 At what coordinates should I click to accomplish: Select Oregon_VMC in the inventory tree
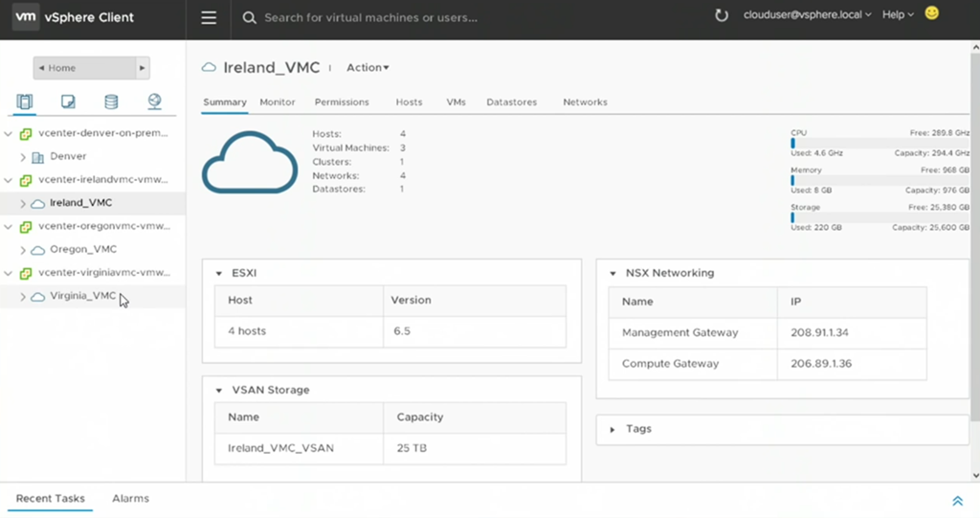[x=83, y=249]
